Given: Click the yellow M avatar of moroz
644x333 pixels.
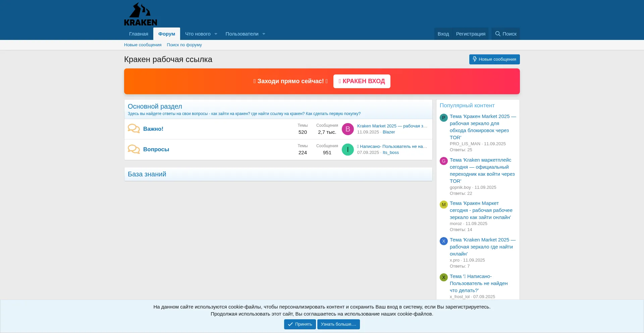Looking at the screenshot, I should (x=444, y=205).
